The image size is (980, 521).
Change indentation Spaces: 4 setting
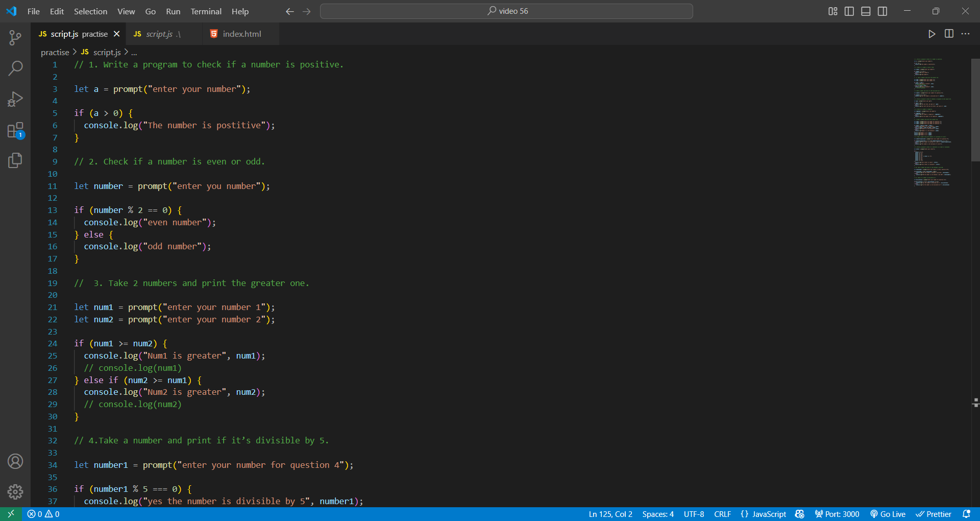pyautogui.click(x=658, y=514)
